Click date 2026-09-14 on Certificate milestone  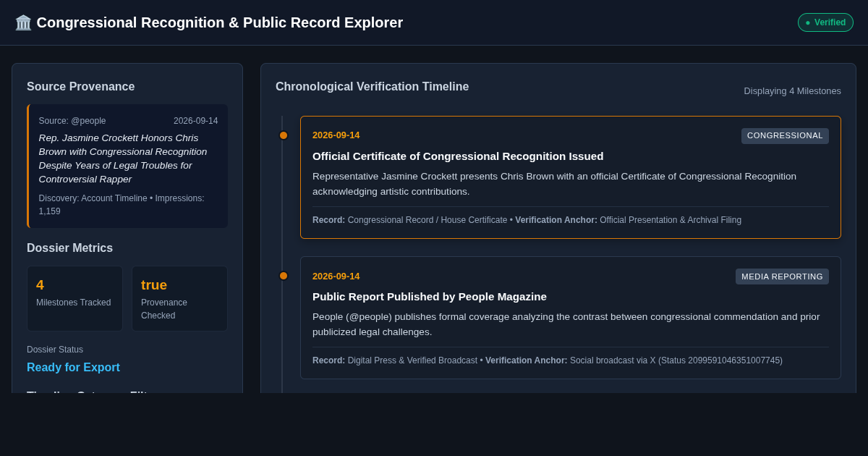click(336, 135)
